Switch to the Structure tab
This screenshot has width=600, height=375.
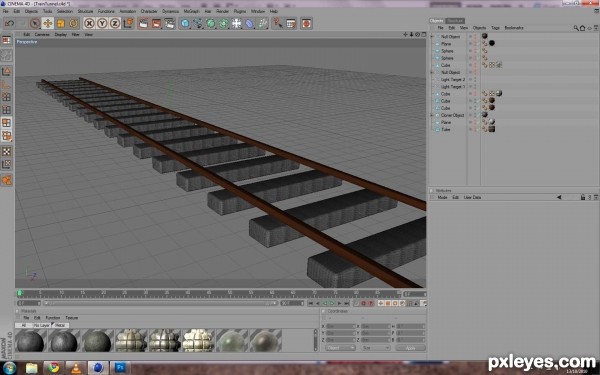point(455,21)
